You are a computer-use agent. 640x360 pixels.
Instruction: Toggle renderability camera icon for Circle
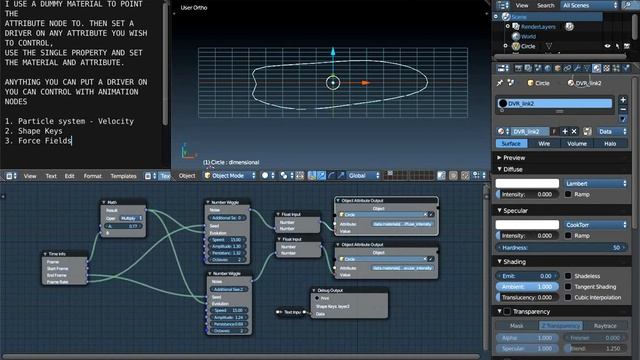(x=627, y=46)
